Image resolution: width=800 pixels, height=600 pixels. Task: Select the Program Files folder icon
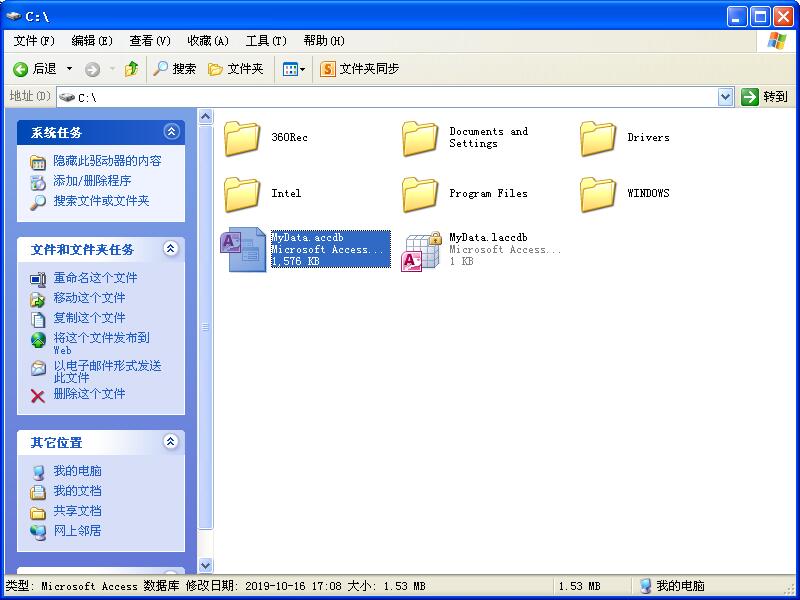[420, 194]
